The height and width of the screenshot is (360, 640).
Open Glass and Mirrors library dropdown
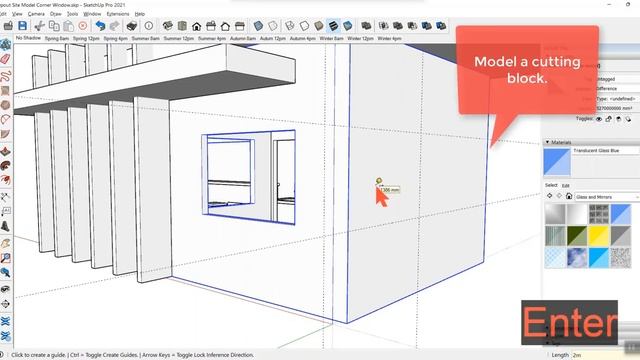pyautogui.click(x=607, y=197)
